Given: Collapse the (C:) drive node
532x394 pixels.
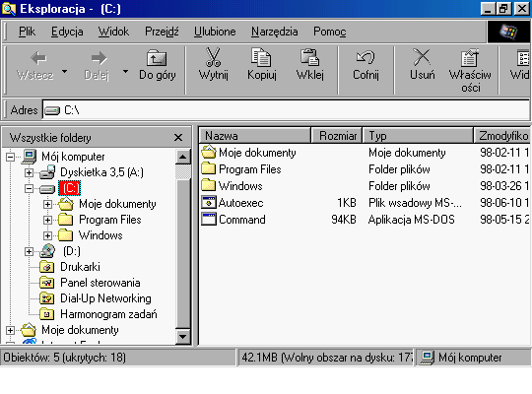Looking at the screenshot, I should [x=29, y=188].
